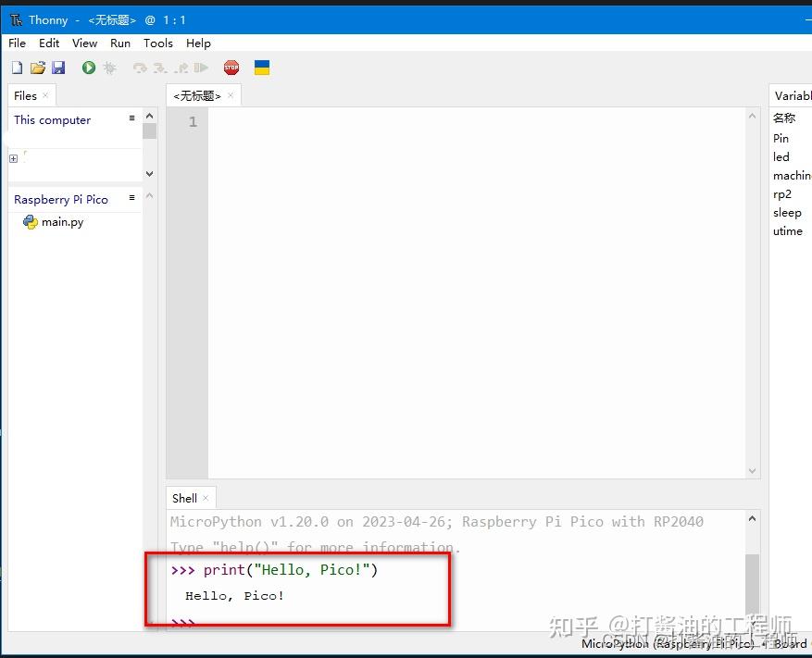Open the View menu
The width and height of the screenshot is (812, 658).
pyautogui.click(x=84, y=43)
